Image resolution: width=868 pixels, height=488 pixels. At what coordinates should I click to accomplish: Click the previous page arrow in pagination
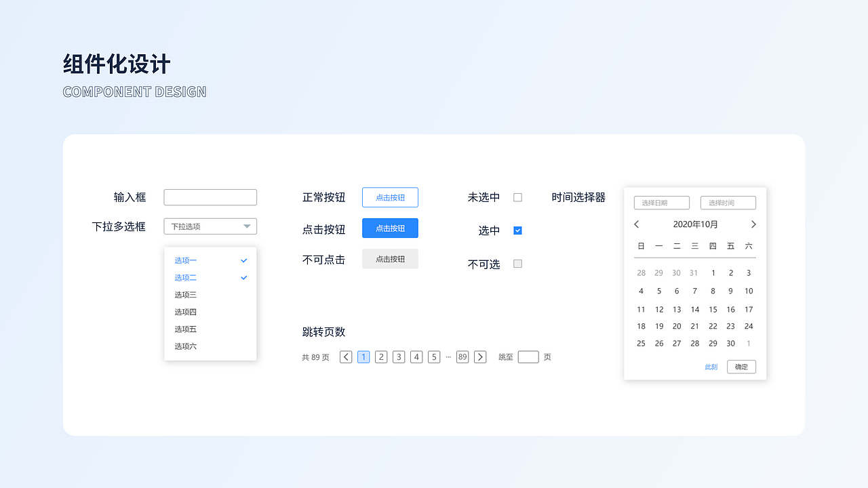(x=346, y=357)
